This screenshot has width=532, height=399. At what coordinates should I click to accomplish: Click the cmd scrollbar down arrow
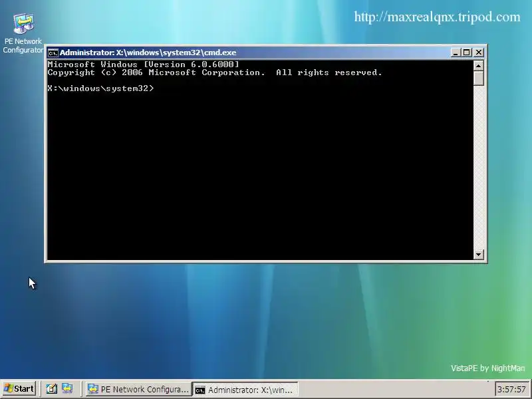click(478, 254)
